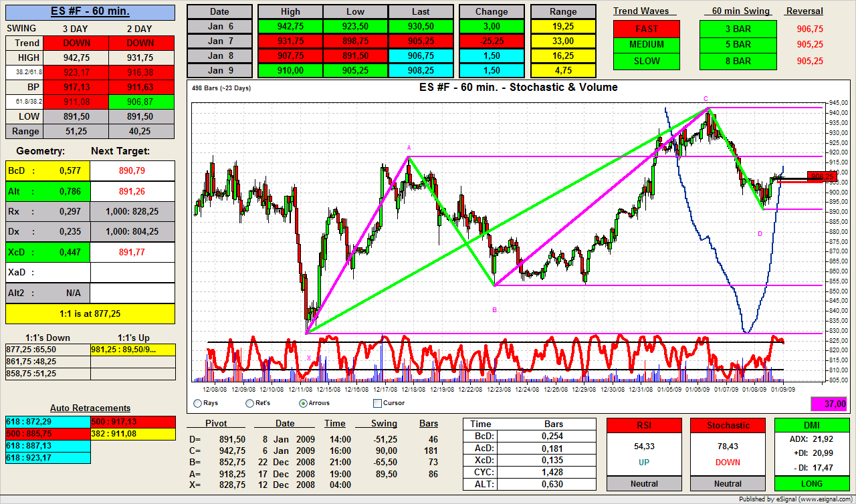Click the Alt 0,786 geometry cell

[47, 191]
